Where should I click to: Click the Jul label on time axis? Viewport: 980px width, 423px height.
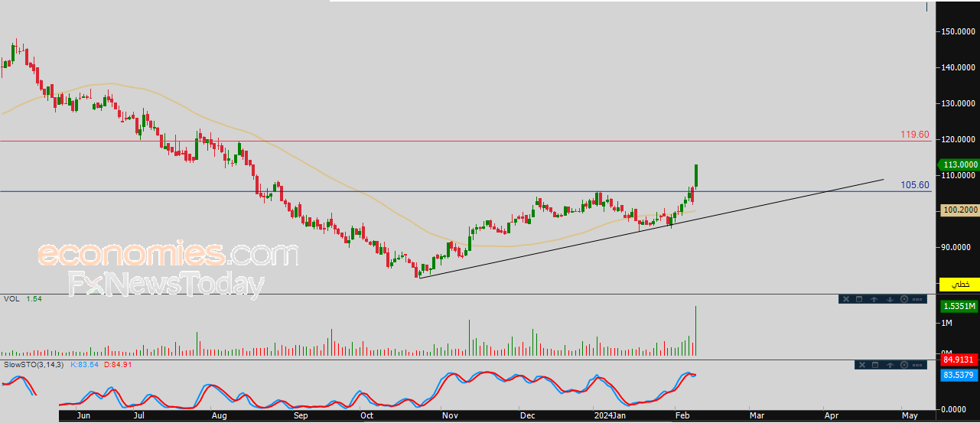coord(139,416)
